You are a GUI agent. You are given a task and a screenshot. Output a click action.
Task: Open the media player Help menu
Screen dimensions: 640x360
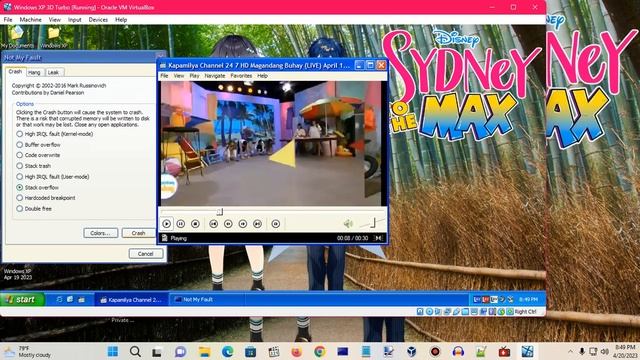pos(262,76)
